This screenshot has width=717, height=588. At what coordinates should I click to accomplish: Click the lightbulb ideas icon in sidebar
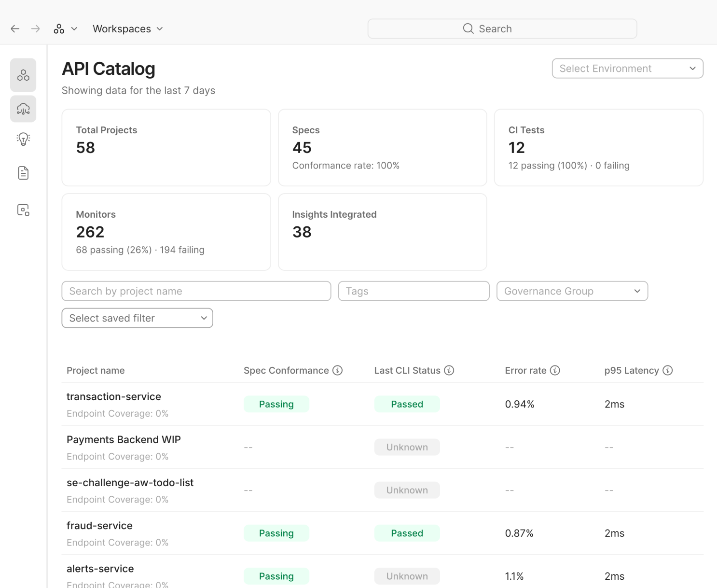23,139
